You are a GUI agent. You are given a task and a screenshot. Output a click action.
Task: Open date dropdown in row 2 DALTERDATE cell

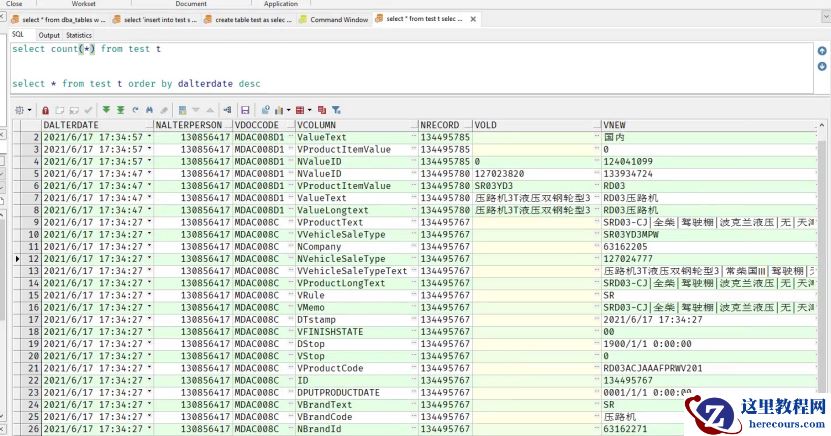click(150, 137)
